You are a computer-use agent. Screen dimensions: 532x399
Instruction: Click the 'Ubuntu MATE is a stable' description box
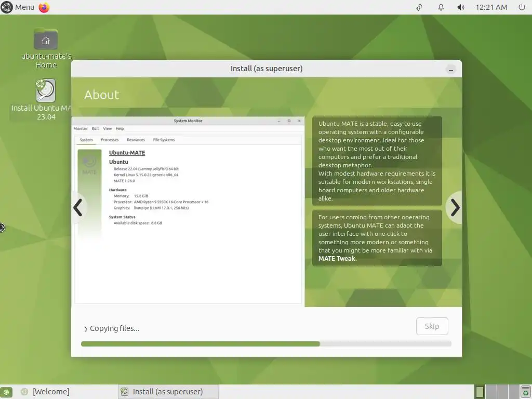[377, 161]
